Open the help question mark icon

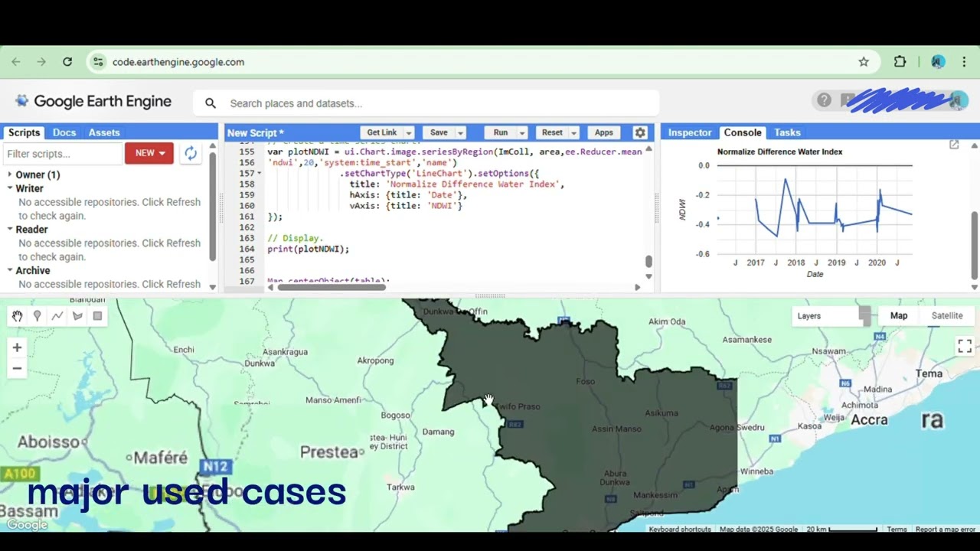click(x=824, y=100)
